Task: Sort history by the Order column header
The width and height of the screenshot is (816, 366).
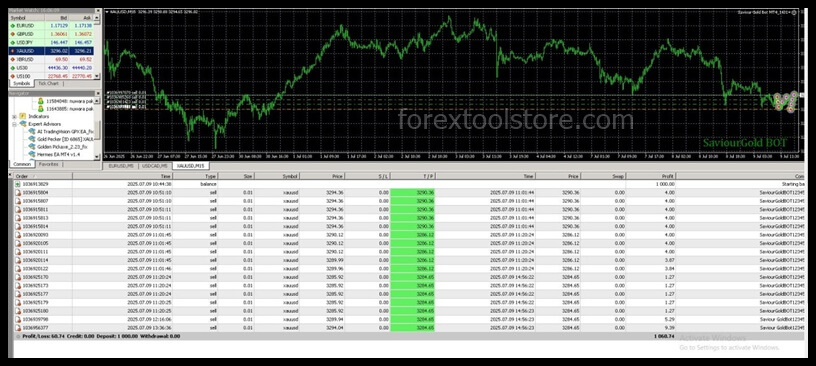Action: tap(44, 176)
